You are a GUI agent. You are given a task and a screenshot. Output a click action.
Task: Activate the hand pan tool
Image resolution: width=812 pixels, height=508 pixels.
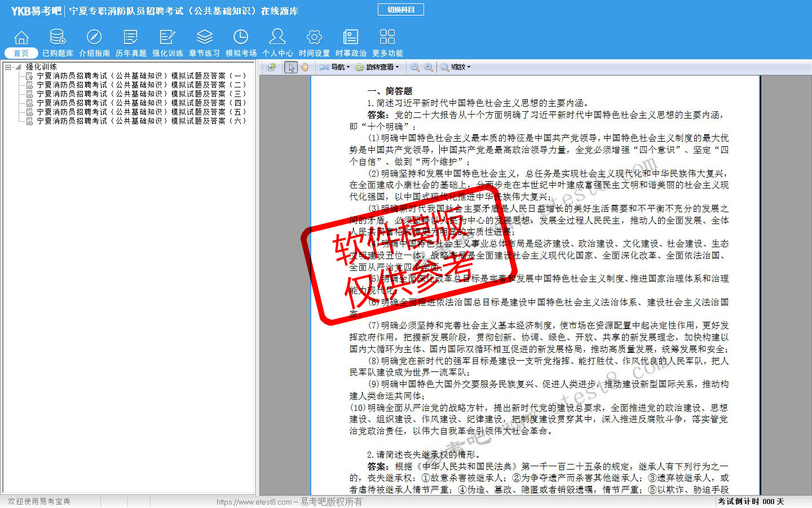[304, 67]
